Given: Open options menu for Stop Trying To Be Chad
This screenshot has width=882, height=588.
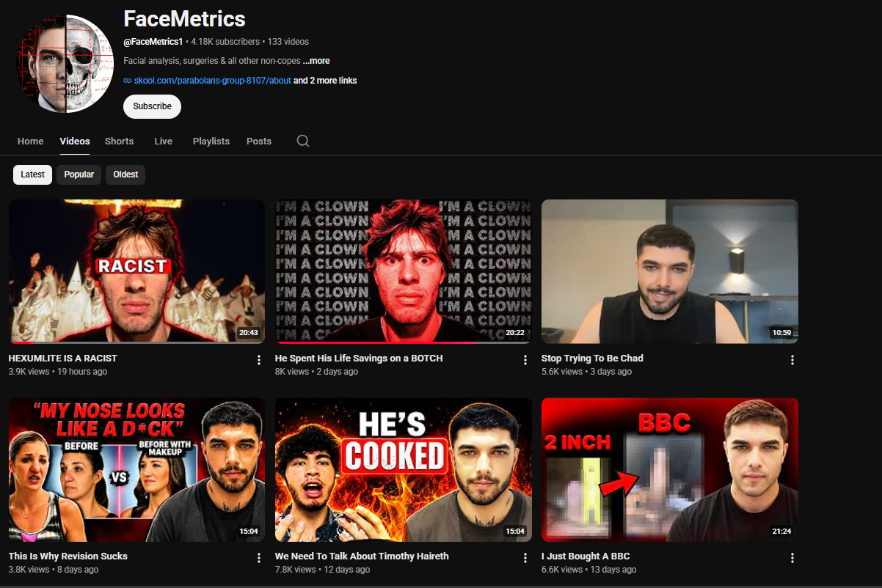Looking at the screenshot, I should pyautogui.click(x=792, y=360).
